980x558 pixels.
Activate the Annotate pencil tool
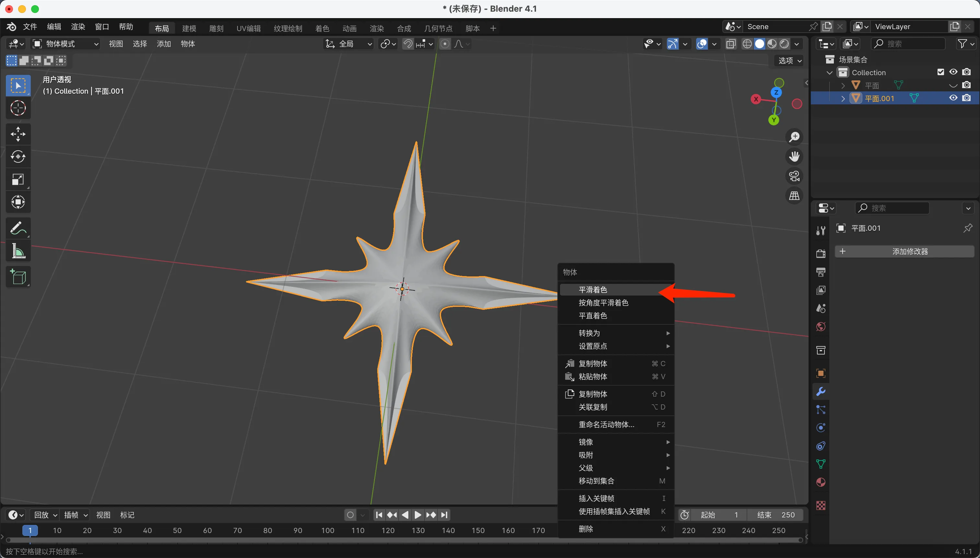(18, 228)
